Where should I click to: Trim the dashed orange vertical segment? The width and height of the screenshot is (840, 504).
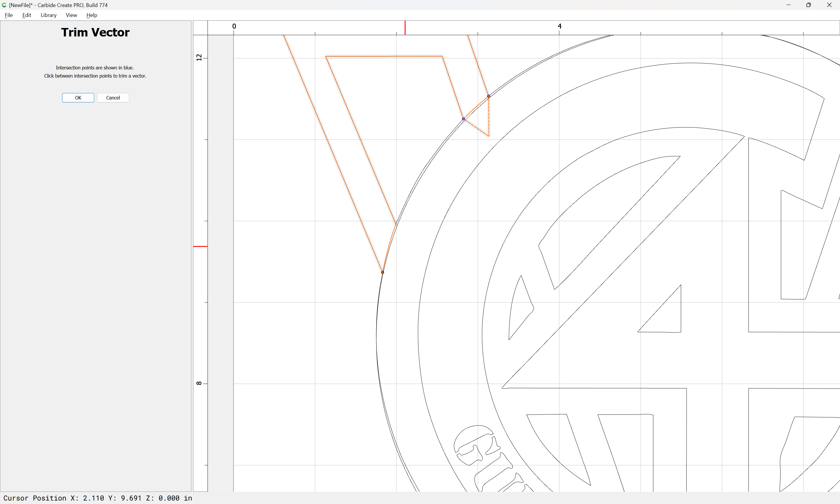click(489, 117)
